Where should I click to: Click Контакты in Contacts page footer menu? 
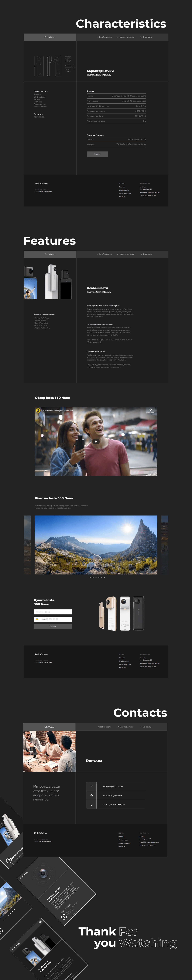122,846
